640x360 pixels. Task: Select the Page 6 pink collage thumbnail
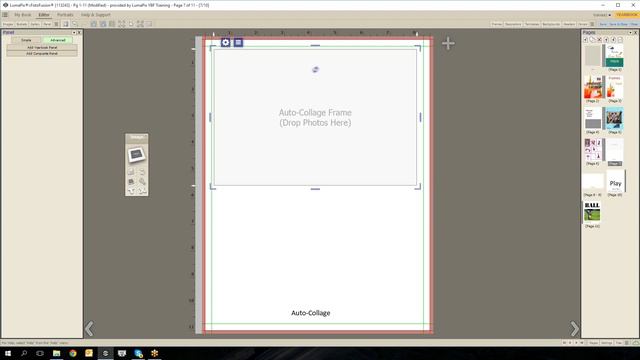click(593, 150)
